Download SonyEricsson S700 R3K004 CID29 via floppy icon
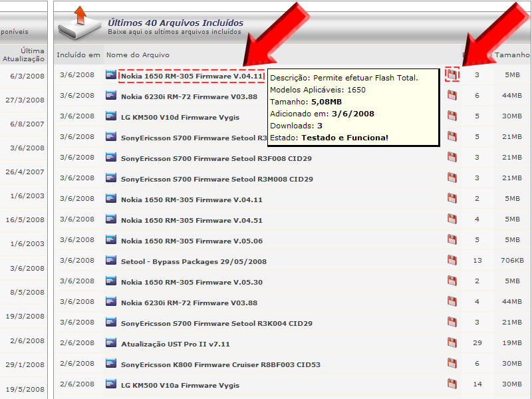 [452, 323]
